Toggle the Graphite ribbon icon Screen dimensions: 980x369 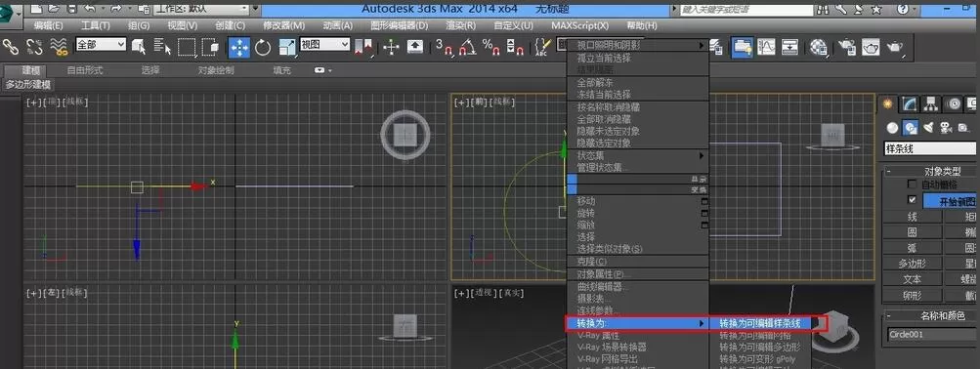[x=742, y=47]
